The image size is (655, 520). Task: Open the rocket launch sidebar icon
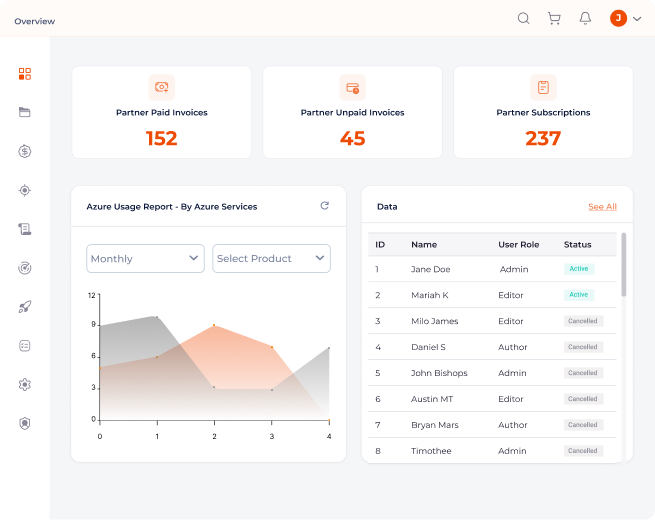click(25, 307)
